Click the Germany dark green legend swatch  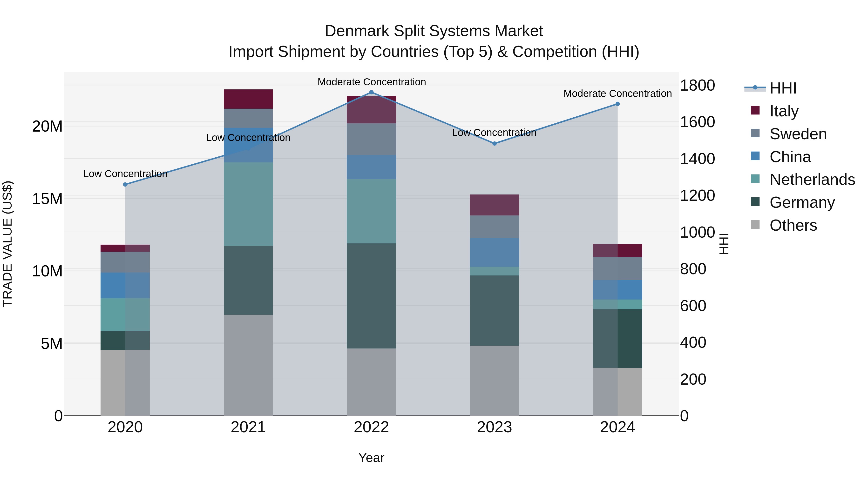click(x=755, y=202)
